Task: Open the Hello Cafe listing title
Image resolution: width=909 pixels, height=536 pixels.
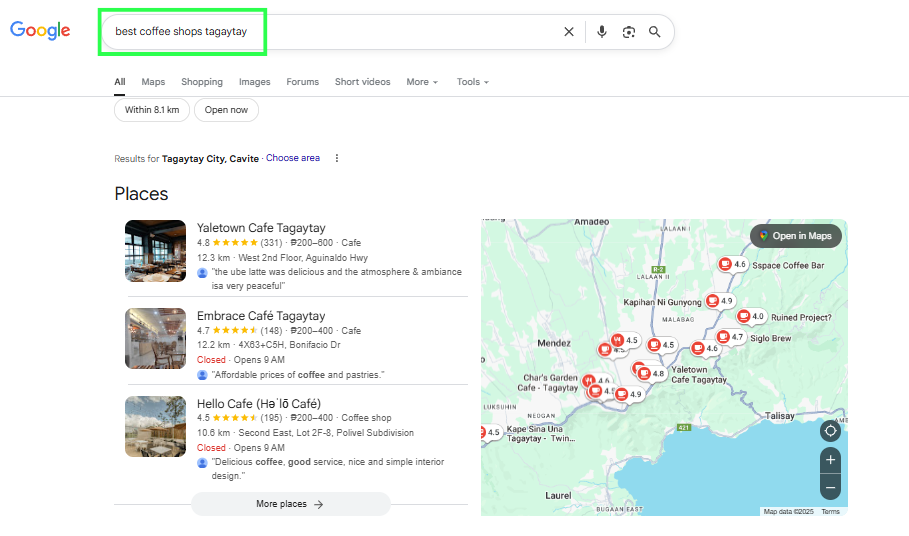Action: tap(259, 404)
